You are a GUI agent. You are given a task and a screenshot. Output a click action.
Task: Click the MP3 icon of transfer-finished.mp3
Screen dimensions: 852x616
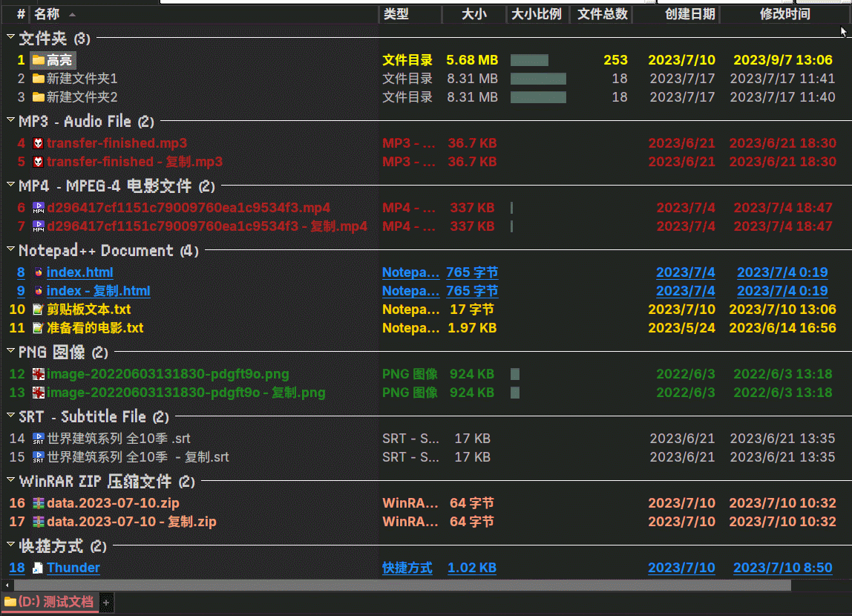point(38,143)
